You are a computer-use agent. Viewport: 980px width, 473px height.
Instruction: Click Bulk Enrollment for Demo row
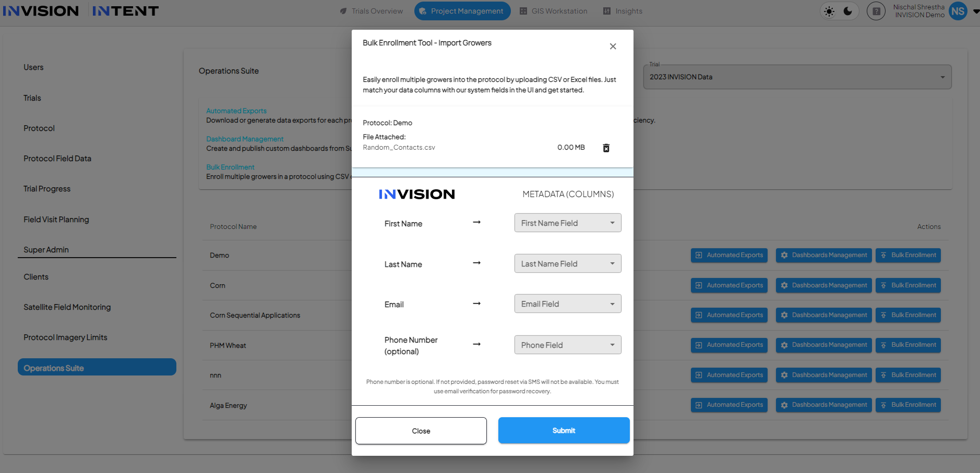(x=908, y=255)
